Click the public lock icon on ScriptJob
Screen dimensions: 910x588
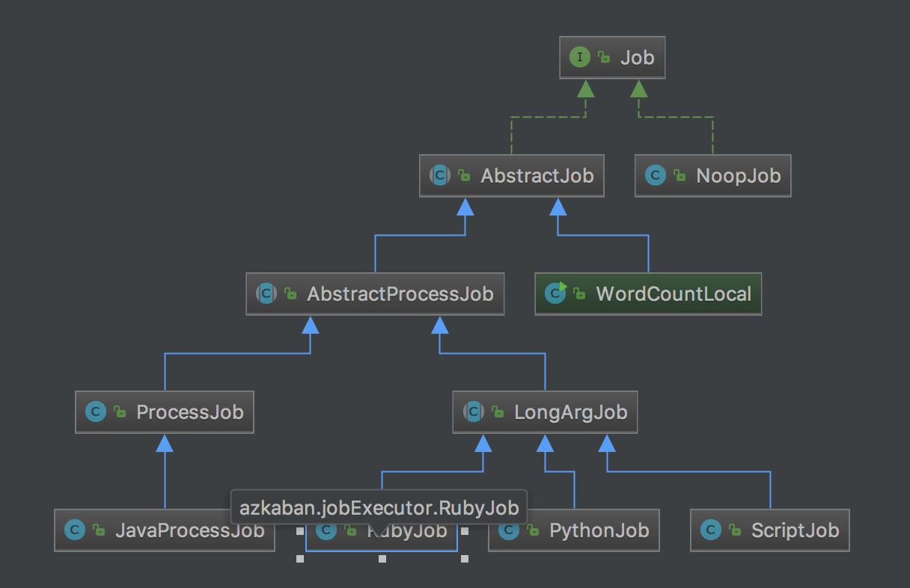point(734,530)
